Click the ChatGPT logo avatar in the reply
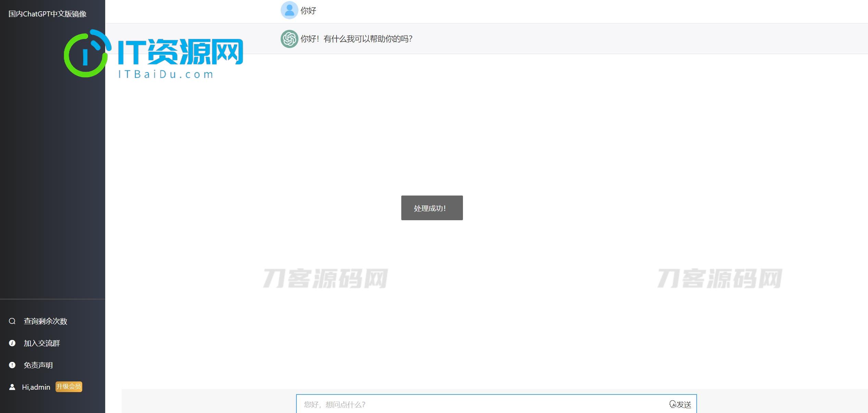This screenshot has width=868, height=413. pyautogui.click(x=289, y=39)
